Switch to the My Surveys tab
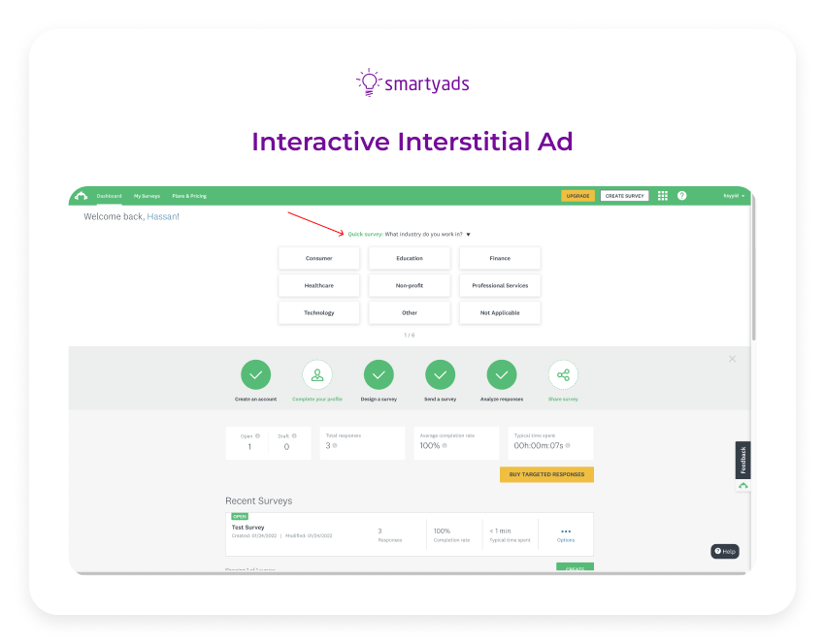The image size is (825, 644). 146,195
